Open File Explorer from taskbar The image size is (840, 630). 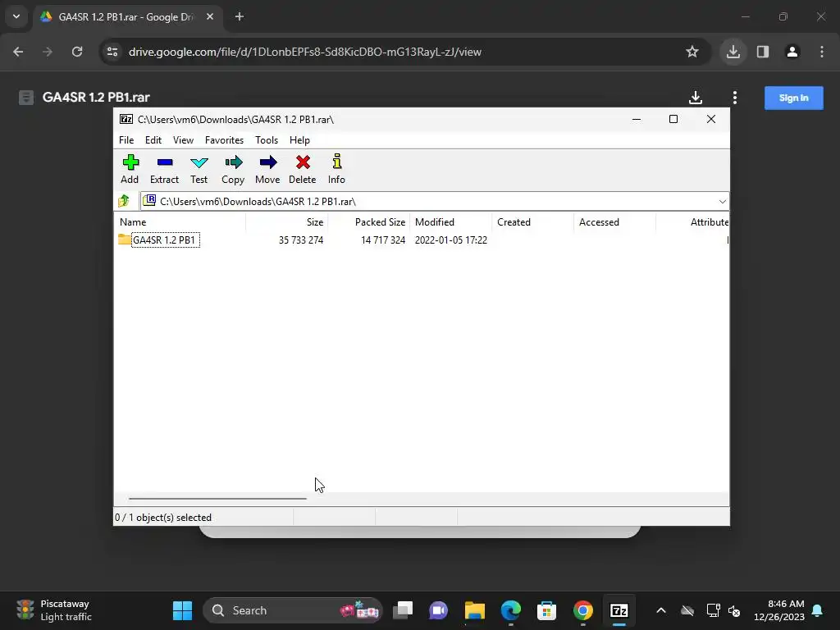[475, 610]
